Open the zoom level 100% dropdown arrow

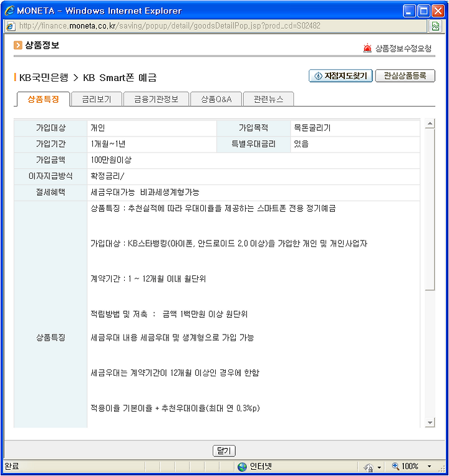pos(429,466)
